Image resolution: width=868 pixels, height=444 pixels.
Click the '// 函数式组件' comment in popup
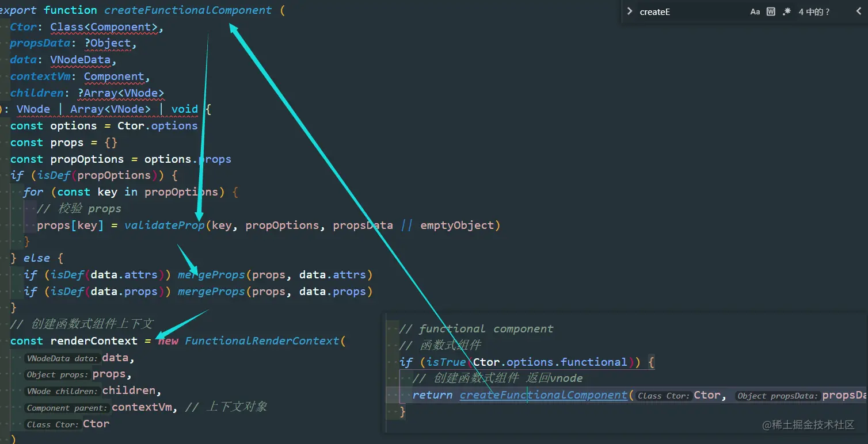(x=440, y=345)
